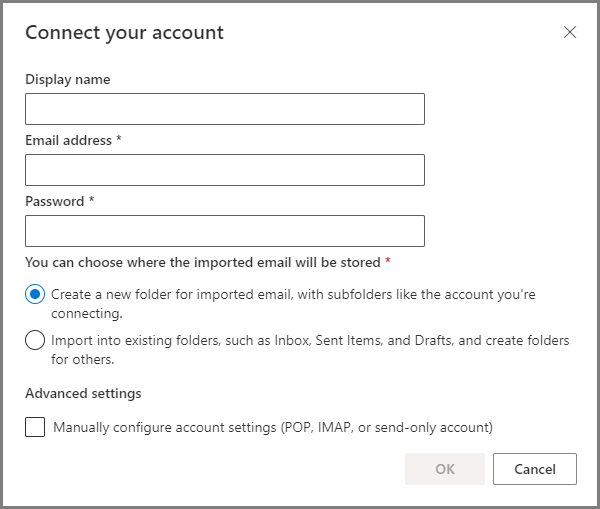Click the red asterisk after 'will be stored'
The width and height of the screenshot is (600, 509).
tap(388, 261)
